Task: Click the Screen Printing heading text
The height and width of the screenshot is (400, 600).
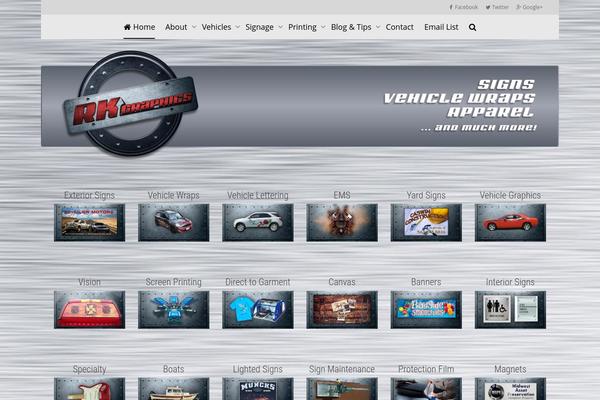Action: pos(174,282)
